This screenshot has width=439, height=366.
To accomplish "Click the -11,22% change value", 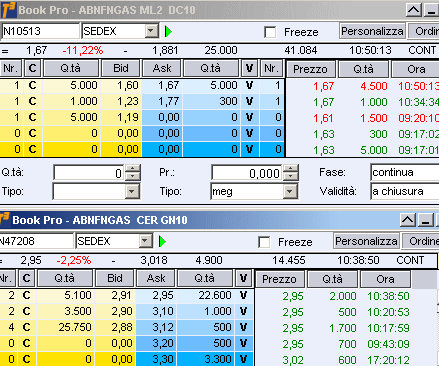I will 83,51.
